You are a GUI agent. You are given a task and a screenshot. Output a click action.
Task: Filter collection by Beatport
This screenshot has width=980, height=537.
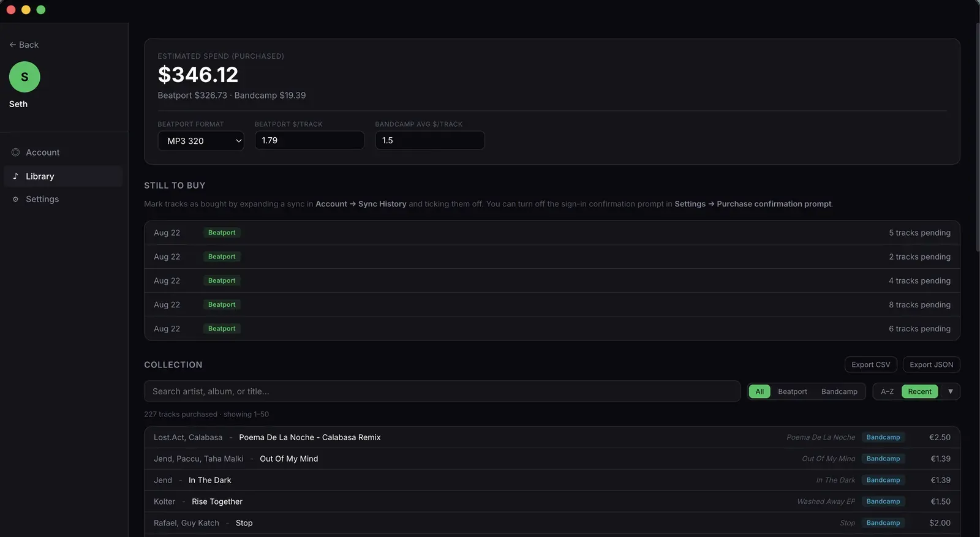pos(793,391)
